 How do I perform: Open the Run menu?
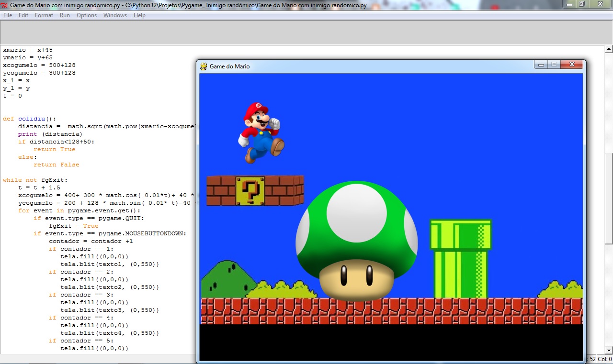(65, 15)
